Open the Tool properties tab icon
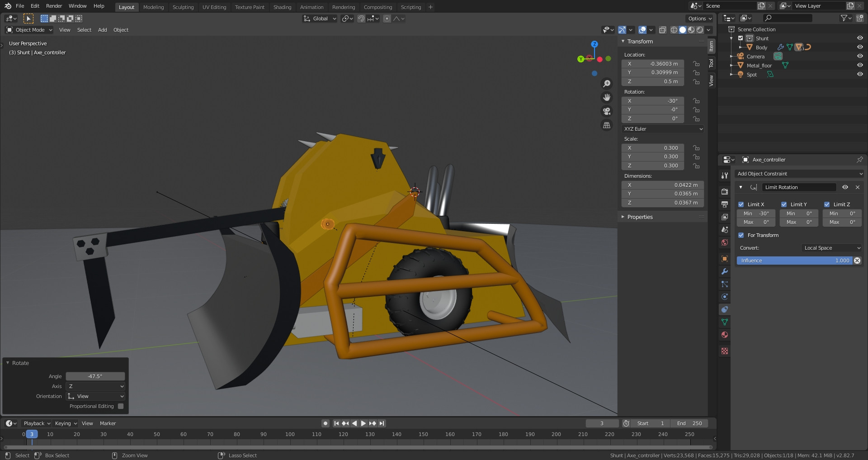The height and width of the screenshot is (460, 868). coord(725,175)
